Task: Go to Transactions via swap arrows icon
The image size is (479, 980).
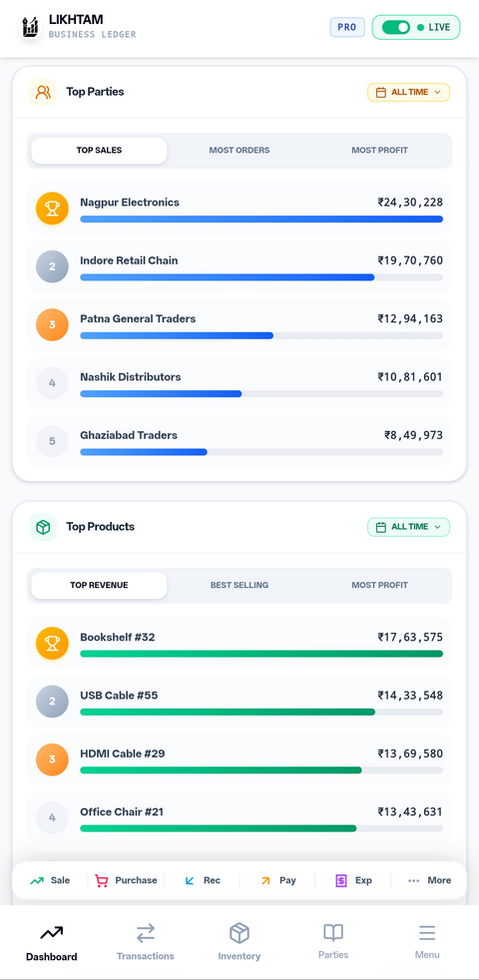Action: pyautogui.click(x=145, y=933)
